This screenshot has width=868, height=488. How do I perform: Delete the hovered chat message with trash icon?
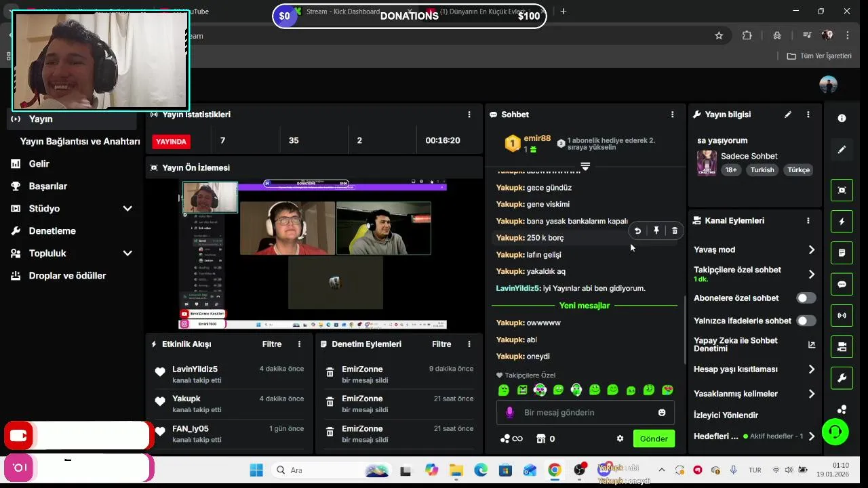pos(674,231)
